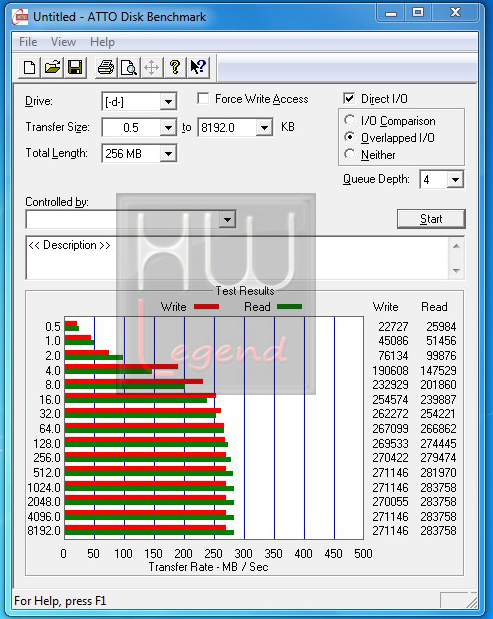Click the green Read legend swatch
Image resolution: width=493 pixels, height=619 pixels.
click(x=289, y=307)
